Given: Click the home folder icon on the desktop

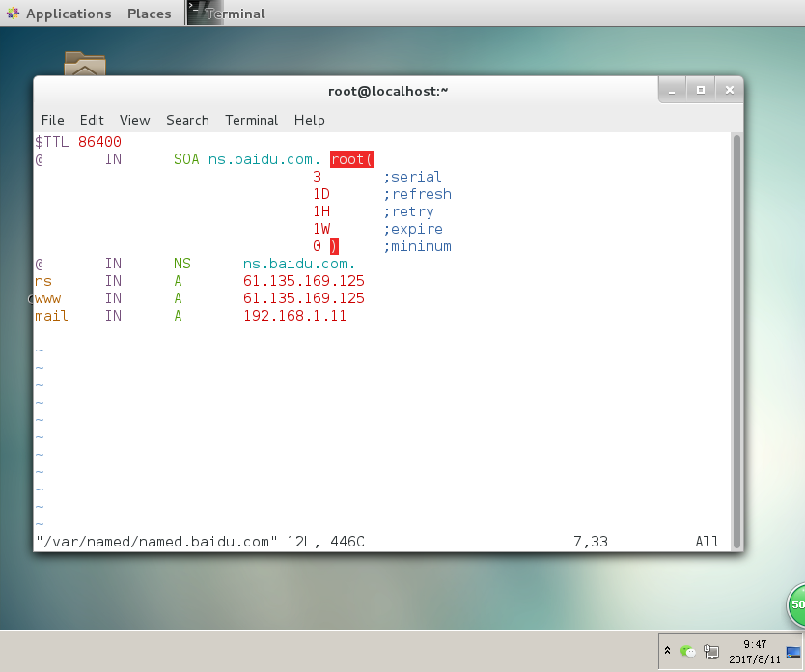Looking at the screenshot, I should point(85,64).
